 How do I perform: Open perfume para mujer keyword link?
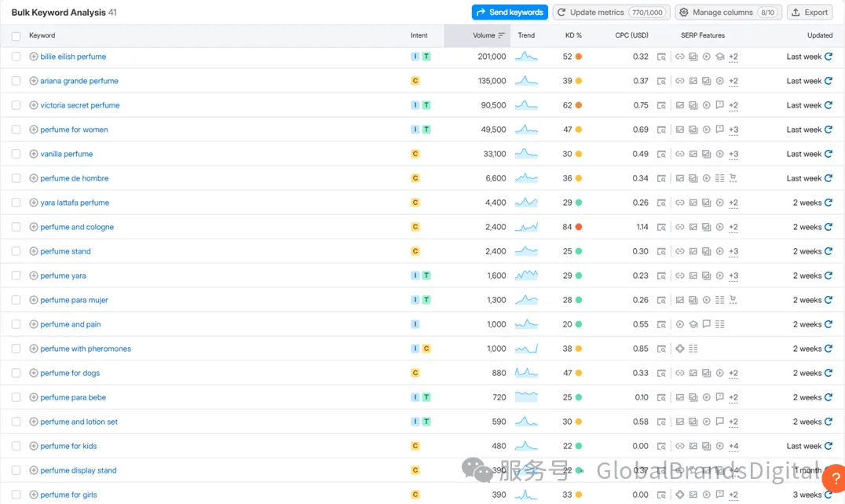coord(74,300)
